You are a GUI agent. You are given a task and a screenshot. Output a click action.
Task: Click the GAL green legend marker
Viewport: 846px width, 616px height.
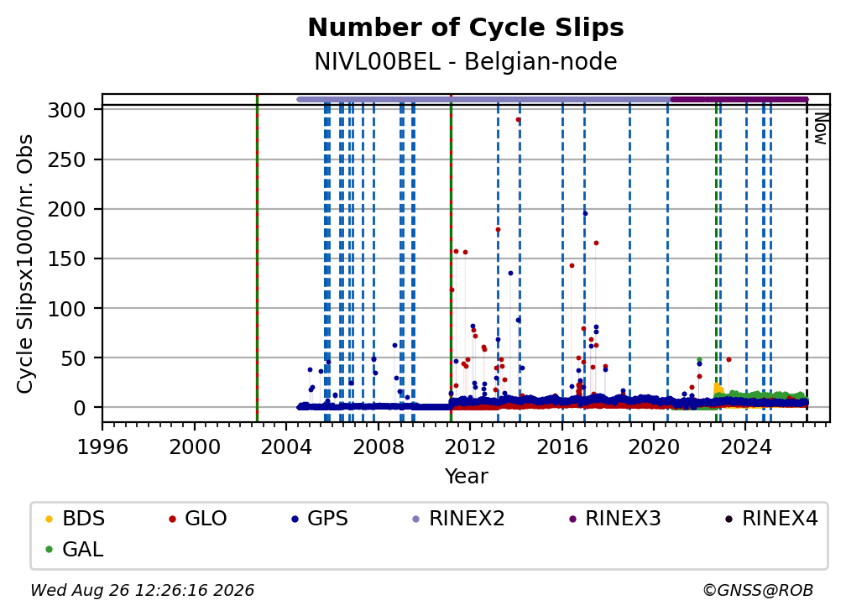click(49, 550)
